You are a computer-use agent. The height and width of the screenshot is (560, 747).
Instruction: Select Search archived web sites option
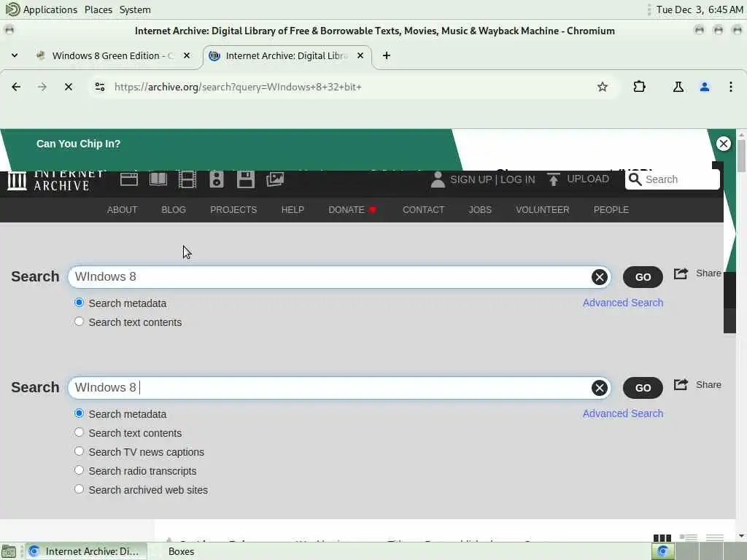click(x=79, y=489)
